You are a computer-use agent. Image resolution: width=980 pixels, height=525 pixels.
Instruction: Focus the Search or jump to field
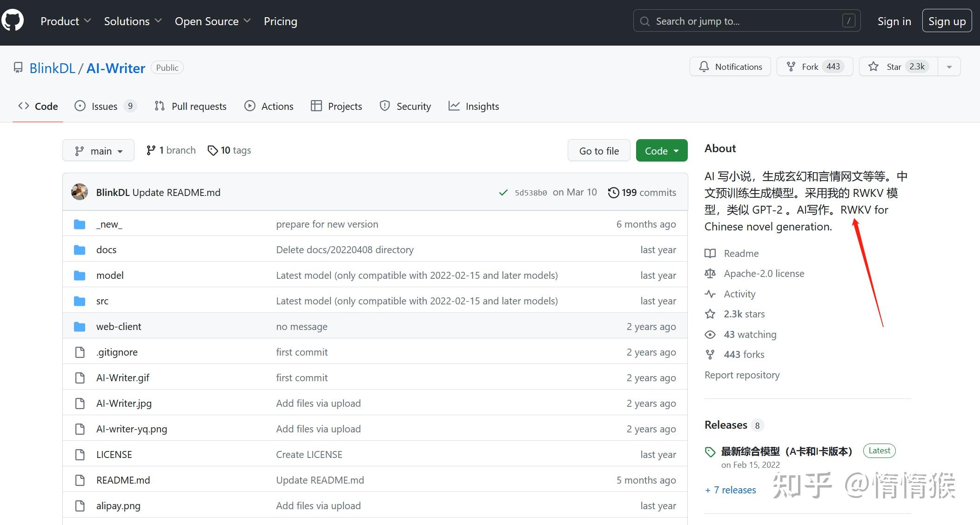pyautogui.click(x=746, y=21)
